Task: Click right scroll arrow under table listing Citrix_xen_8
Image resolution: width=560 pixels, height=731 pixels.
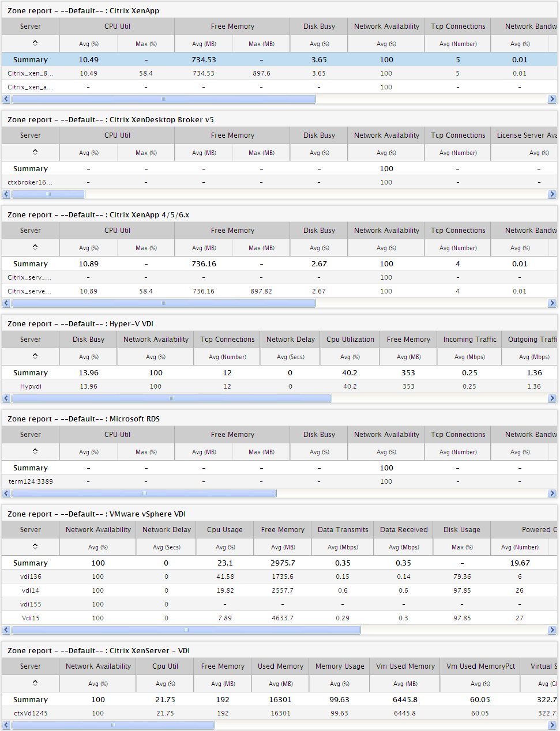Action: click(x=552, y=99)
